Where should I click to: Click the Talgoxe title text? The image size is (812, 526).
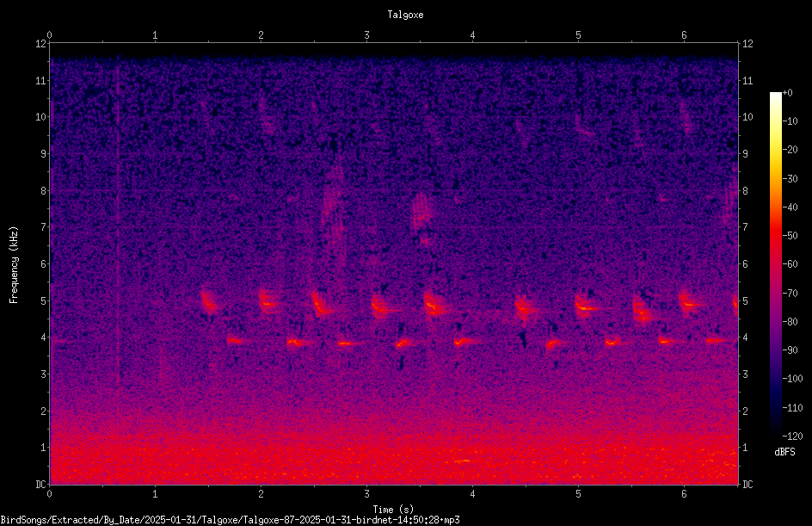tap(405, 15)
